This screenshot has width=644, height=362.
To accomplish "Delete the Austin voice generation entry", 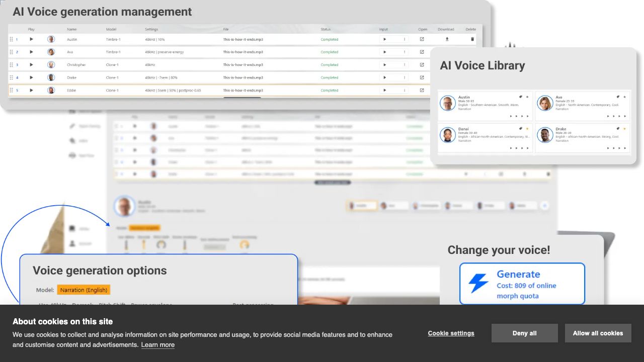I will [x=472, y=39].
